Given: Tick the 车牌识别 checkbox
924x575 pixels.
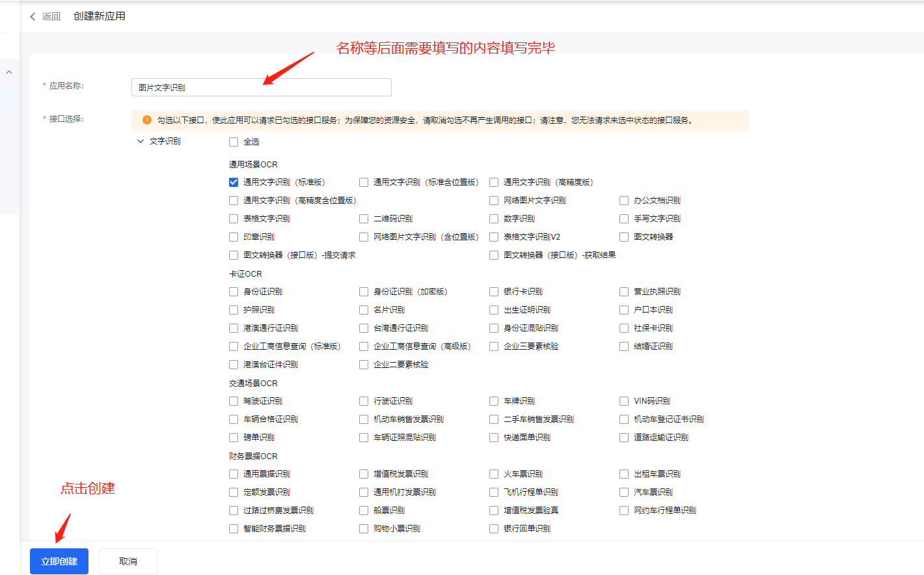Looking at the screenshot, I should point(494,401).
